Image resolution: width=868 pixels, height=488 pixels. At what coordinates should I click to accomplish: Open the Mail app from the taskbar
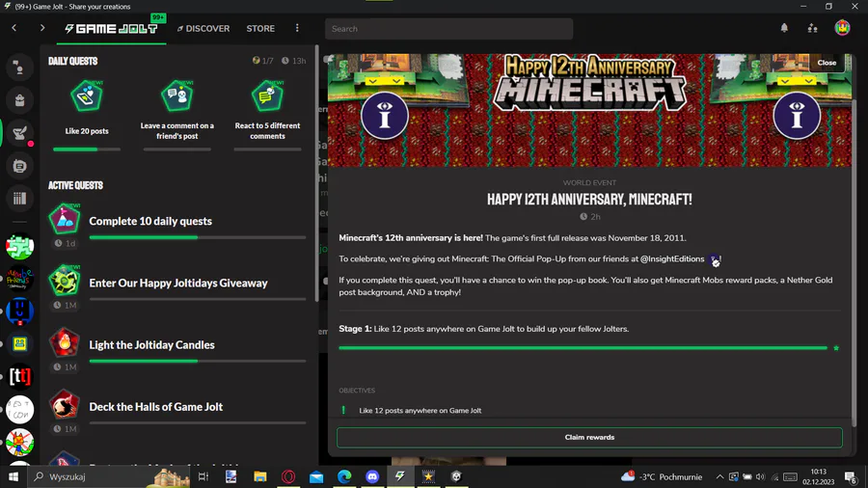click(316, 476)
